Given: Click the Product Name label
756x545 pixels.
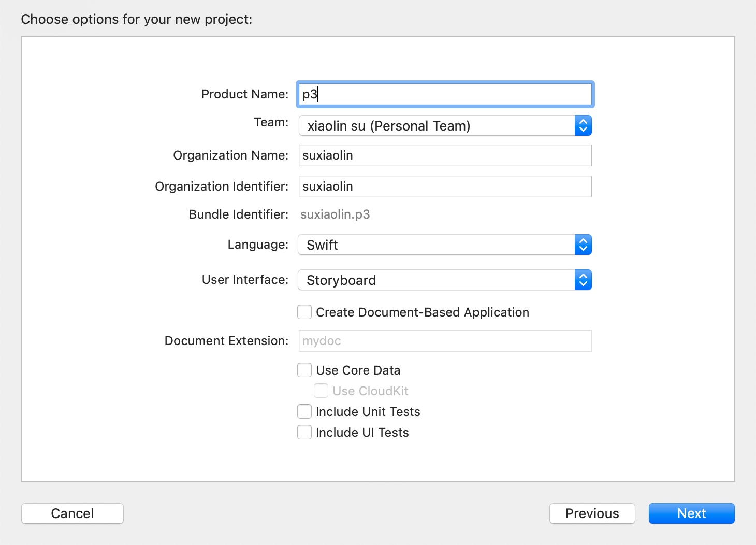Looking at the screenshot, I should click(x=245, y=94).
